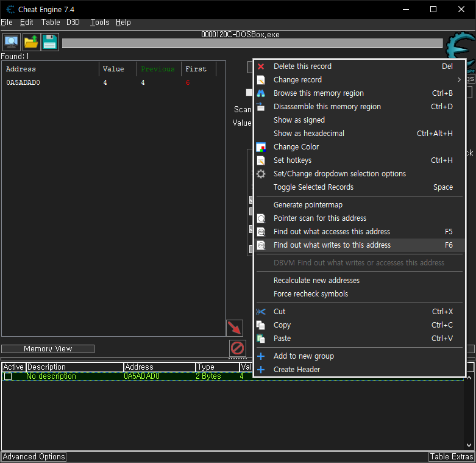Click the No description cell
The width and height of the screenshot is (476, 463).
point(51,376)
